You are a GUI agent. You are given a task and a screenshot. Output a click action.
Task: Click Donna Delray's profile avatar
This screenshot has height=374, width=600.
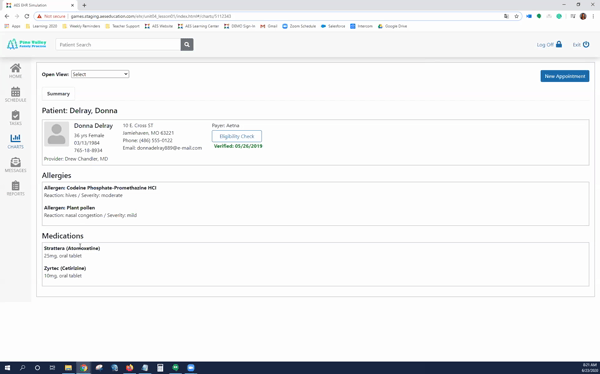(x=57, y=134)
